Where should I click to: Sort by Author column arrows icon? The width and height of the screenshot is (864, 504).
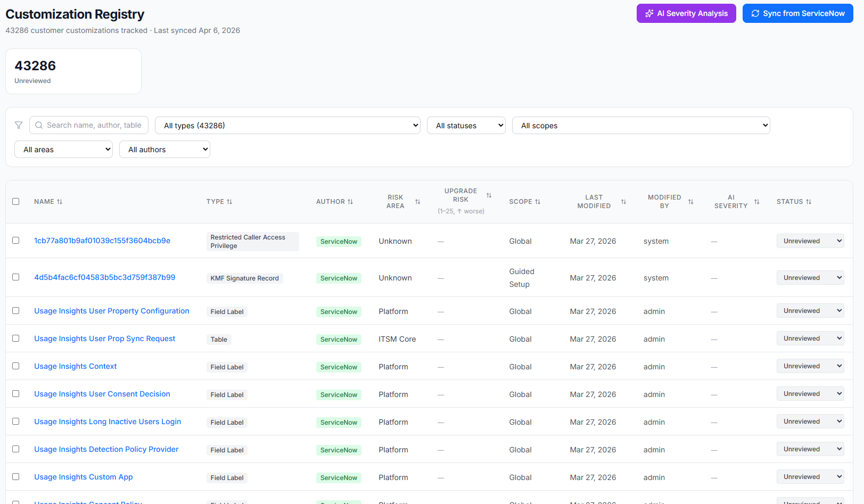350,202
